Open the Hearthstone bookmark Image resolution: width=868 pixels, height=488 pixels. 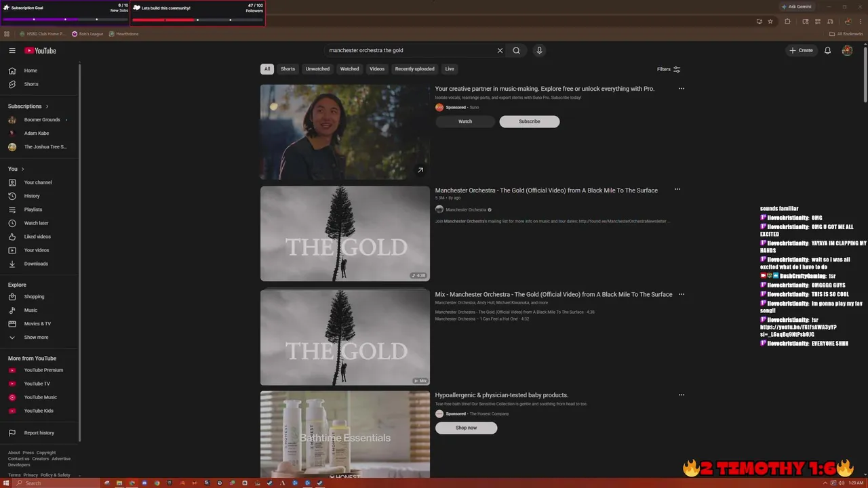click(123, 34)
